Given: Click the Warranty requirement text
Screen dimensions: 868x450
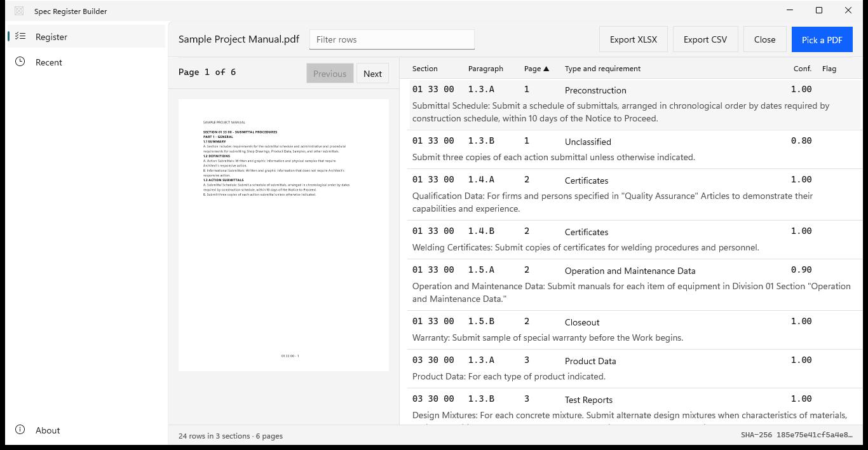Looking at the screenshot, I should coord(548,337).
